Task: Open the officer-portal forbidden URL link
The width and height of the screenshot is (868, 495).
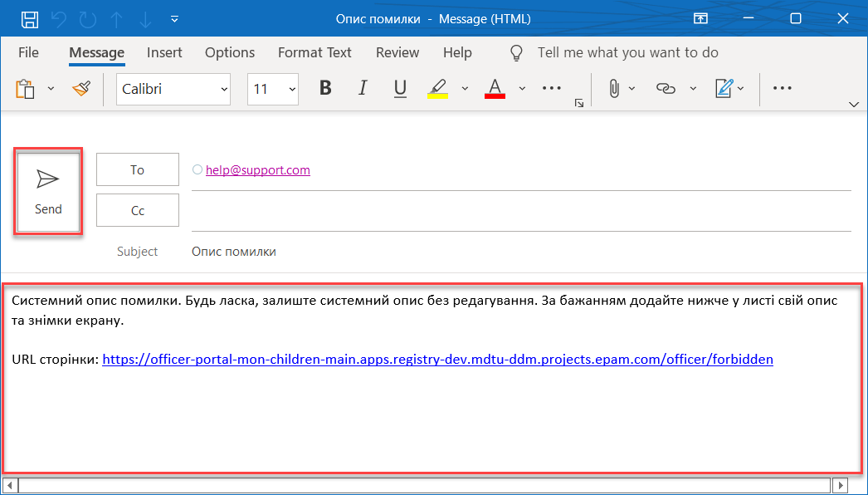Action: coord(437,360)
